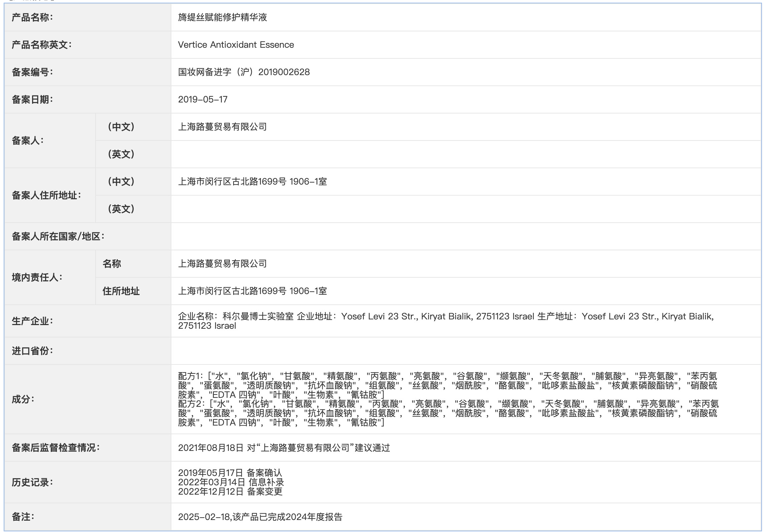Click the 2021年08月18日 supervision check entry
This screenshot has width=769, height=532.
tap(284, 448)
